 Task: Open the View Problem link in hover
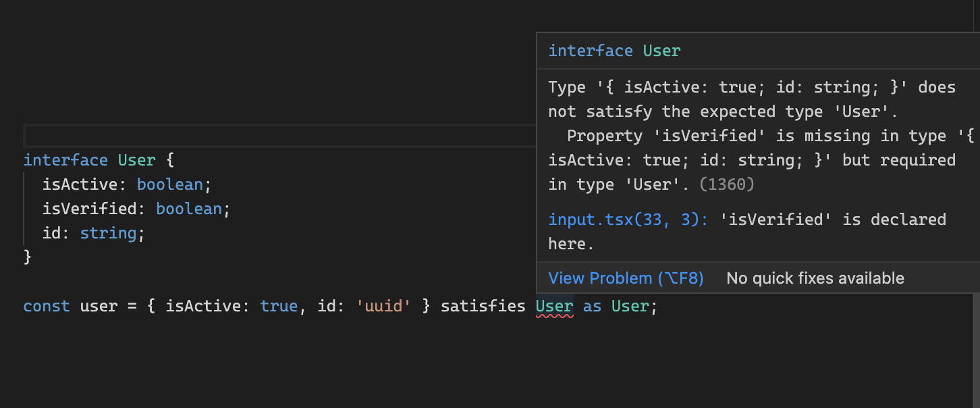(626, 278)
